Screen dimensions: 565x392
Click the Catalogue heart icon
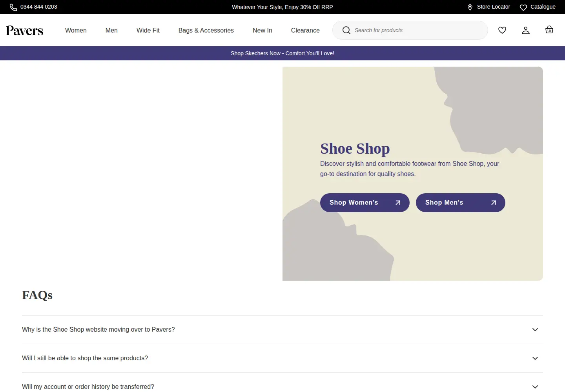(x=523, y=7)
